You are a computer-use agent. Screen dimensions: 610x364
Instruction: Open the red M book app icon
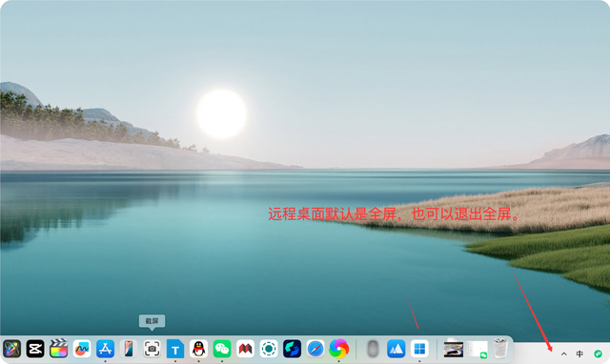(245, 349)
